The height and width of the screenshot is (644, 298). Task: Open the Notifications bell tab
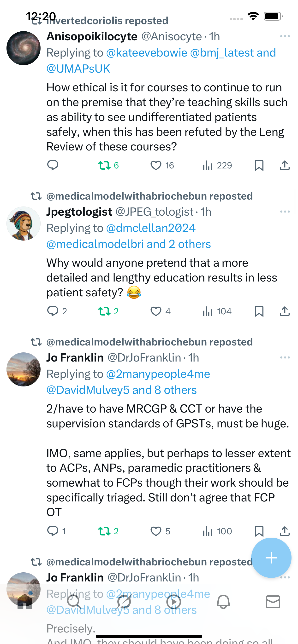click(223, 602)
